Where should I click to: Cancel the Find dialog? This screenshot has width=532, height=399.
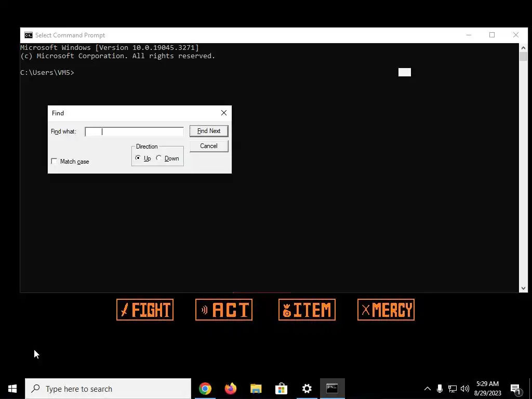click(209, 146)
